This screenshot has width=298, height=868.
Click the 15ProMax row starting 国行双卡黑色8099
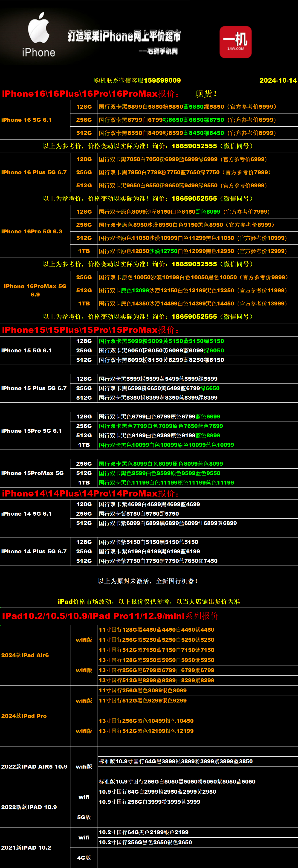[198, 464]
